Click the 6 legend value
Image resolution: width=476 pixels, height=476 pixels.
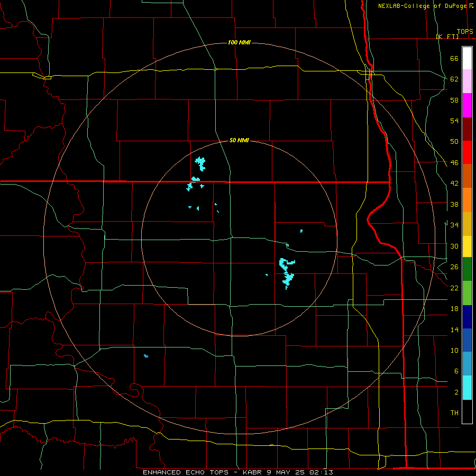point(456,371)
